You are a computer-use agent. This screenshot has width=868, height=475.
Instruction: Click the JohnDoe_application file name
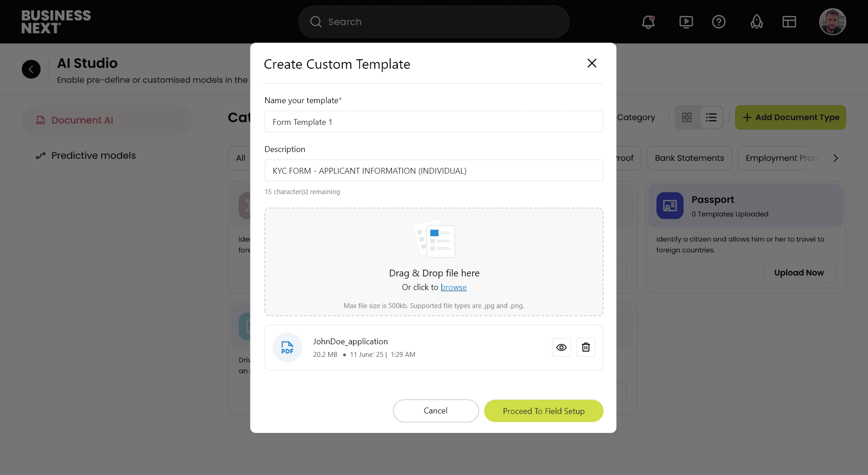350,342
